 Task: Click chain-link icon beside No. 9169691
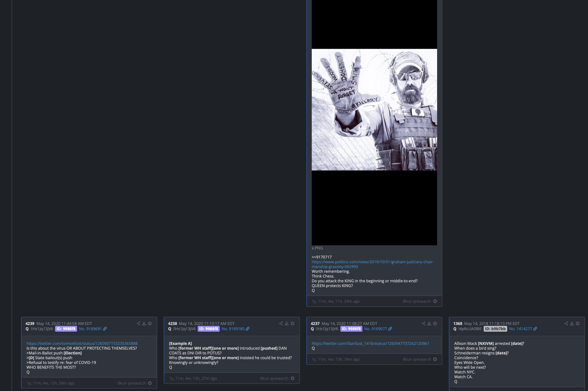click(x=105, y=329)
